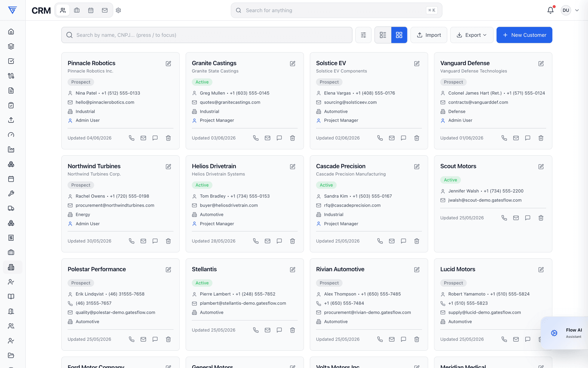
Task: Click the New Customer button
Action: [524, 35]
